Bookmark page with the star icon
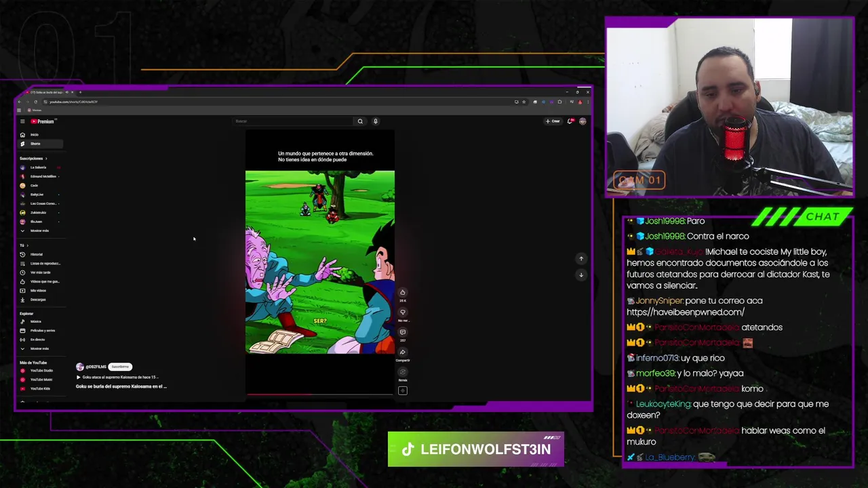This screenshot has height=488, width=868. 524,102
